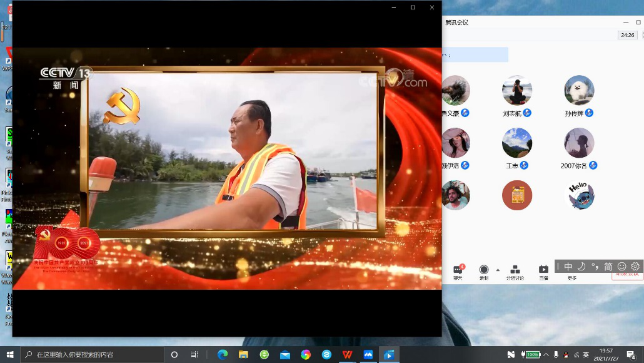Select 刘志航's participant avatar
The height and width of the screenshot is (363, 644).
point(516,91)
